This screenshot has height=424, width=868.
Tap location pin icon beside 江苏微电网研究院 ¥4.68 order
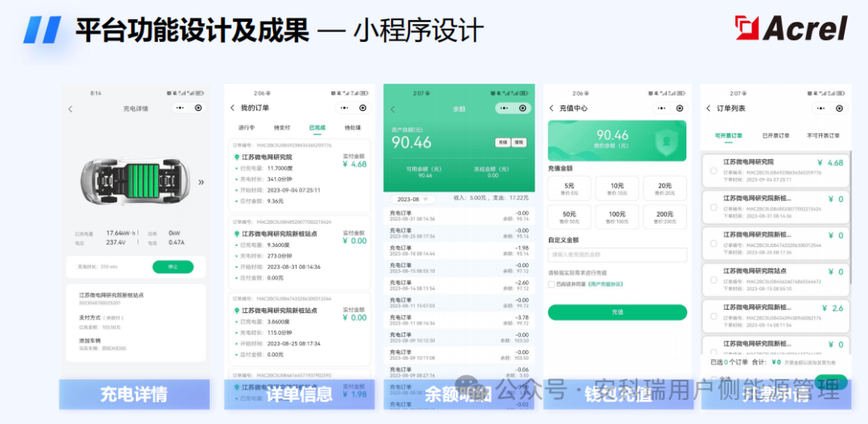(237, 158)
